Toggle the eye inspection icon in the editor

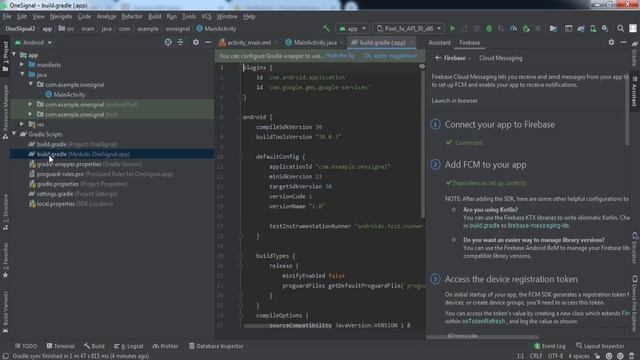click(x=422, y=67)
